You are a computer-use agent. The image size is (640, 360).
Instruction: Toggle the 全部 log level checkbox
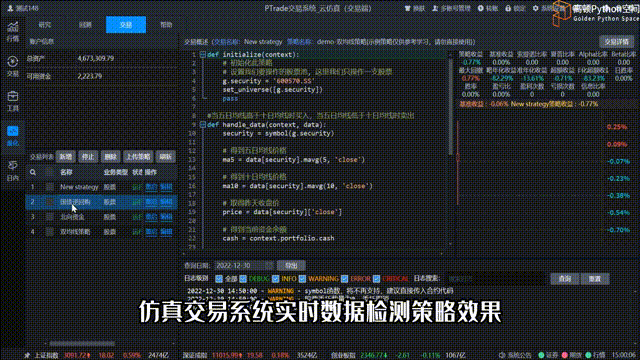tap(219, 279)
